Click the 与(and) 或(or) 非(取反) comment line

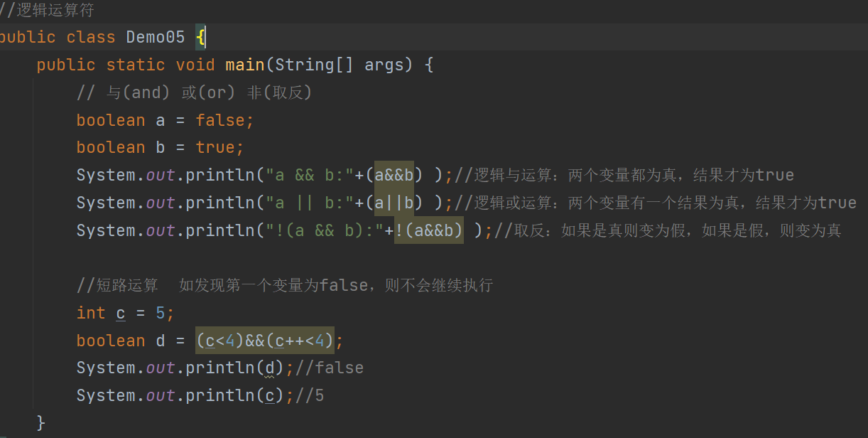tap(194, 92)
